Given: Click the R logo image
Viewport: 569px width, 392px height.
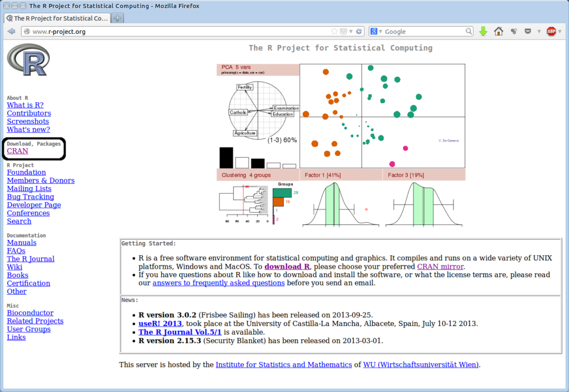Looking at the screenshot, I should (28, 60).
